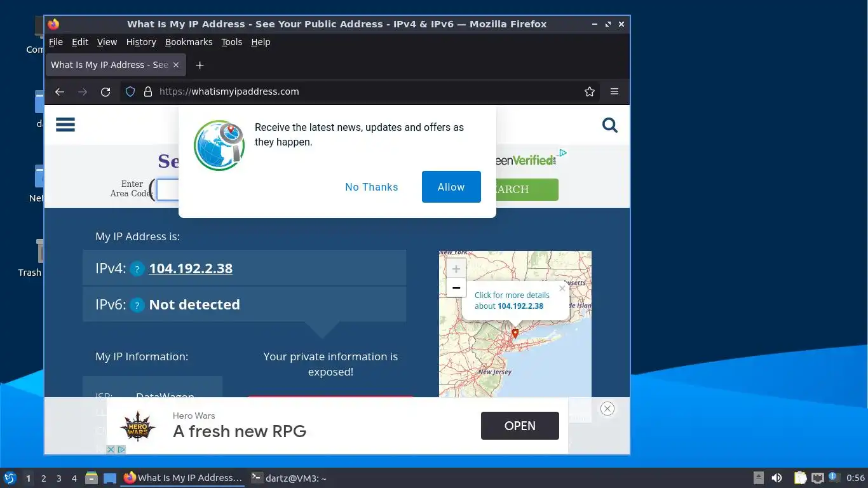
Task: Open the Firefox hamburger application menu
Action: pos(614,91)
